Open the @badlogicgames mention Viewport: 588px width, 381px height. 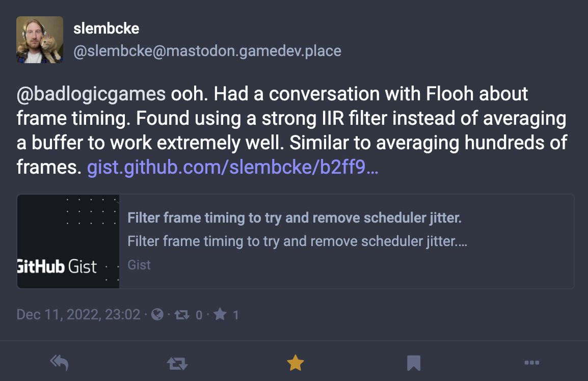click(91, 94)
